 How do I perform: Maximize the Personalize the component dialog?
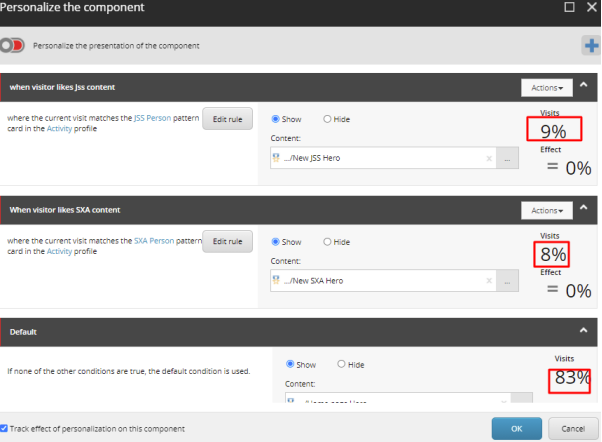569,7
